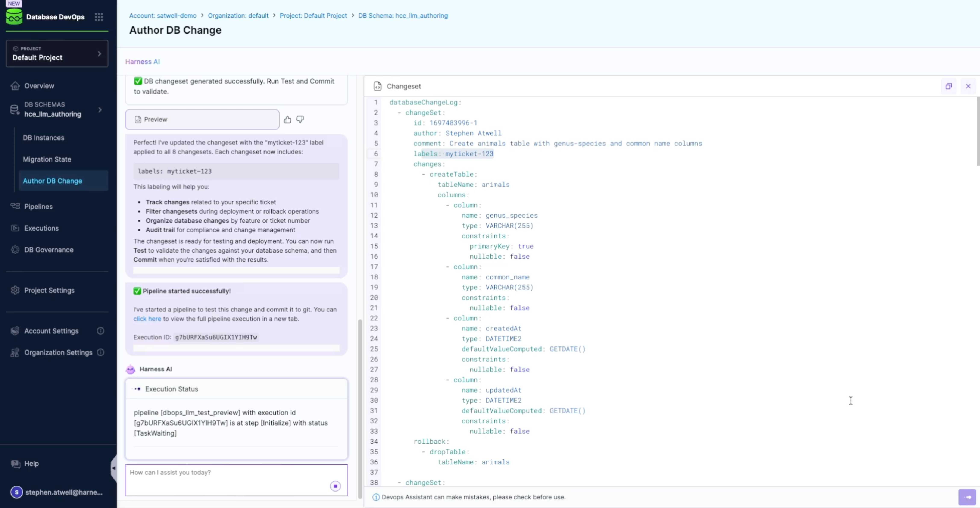Click the Account Settings info icon

pos(100,331)
